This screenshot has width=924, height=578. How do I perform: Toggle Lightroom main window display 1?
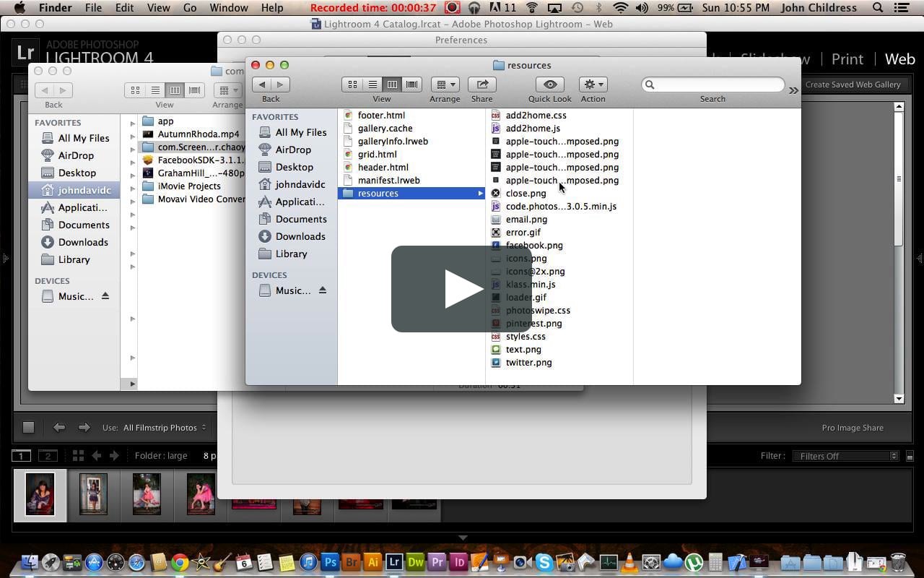21,456
